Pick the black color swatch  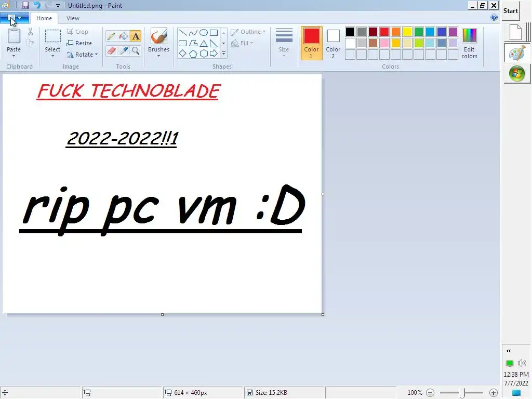coord(350,32)
